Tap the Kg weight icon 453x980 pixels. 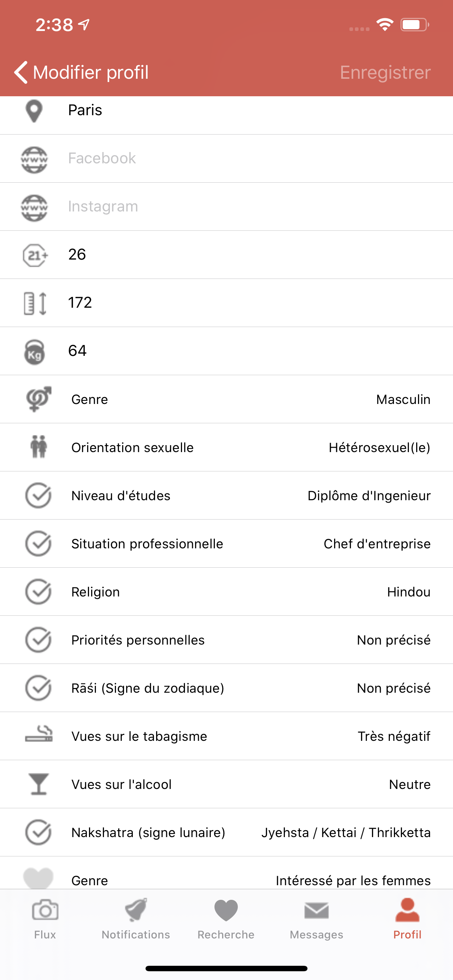pyautogui.click(x=35, y=351)
